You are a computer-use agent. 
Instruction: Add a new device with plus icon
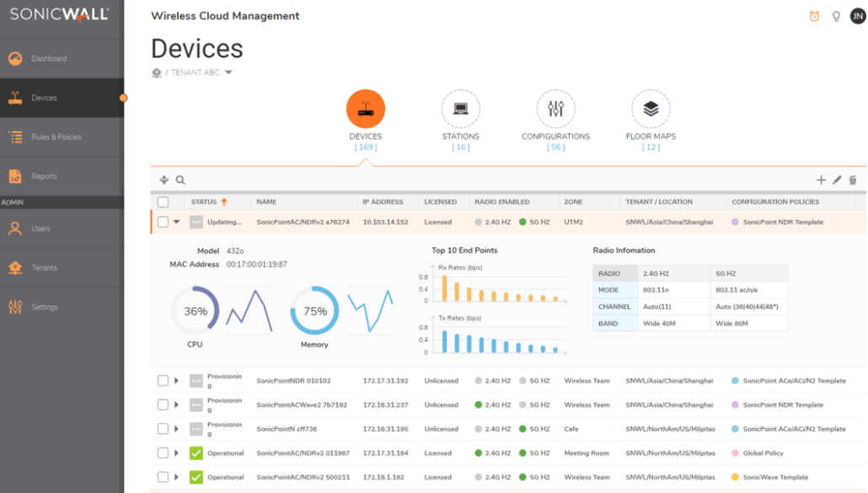pos(821,180)
